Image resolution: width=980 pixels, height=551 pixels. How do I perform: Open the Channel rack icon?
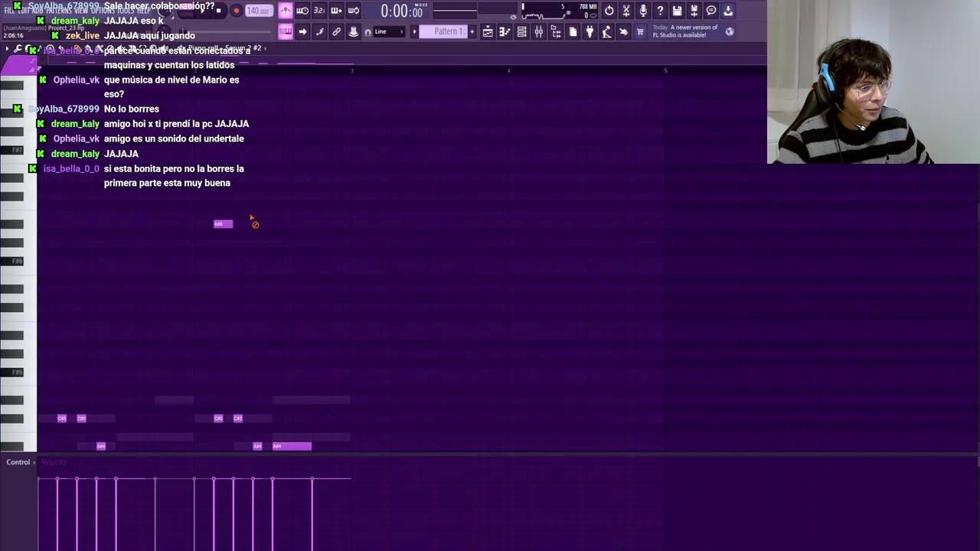521,31
